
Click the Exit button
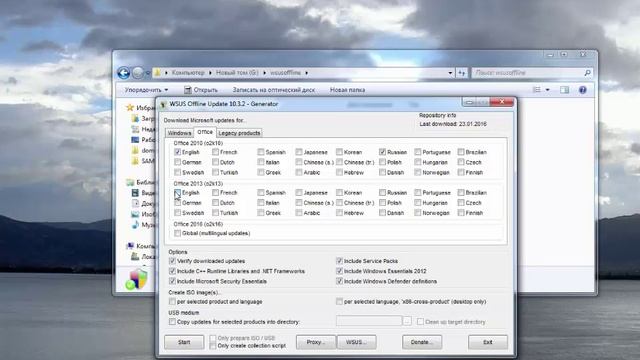coord(488,342)
